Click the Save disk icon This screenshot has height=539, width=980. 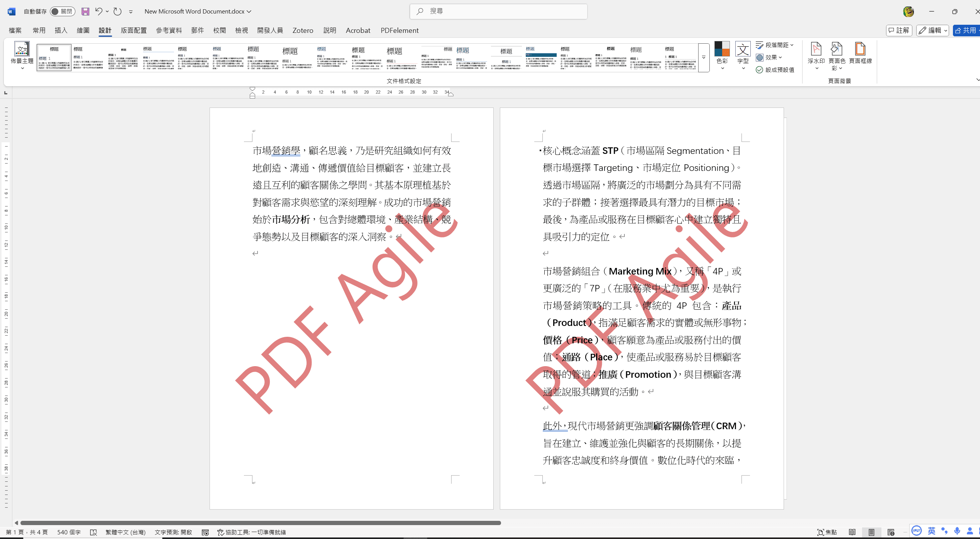[x=85, y=12]
